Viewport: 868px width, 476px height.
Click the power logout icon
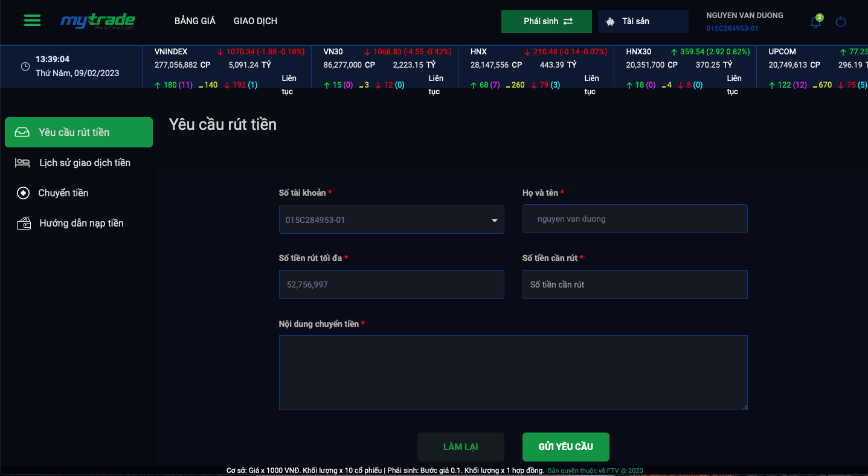point(841,22)
